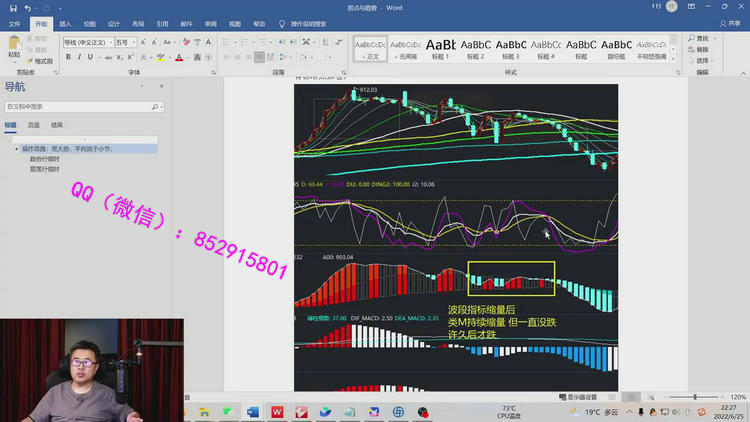This screenshot has height=422, width=750.
Task: Click the Undo arrow icon
Action: (28, 7)
